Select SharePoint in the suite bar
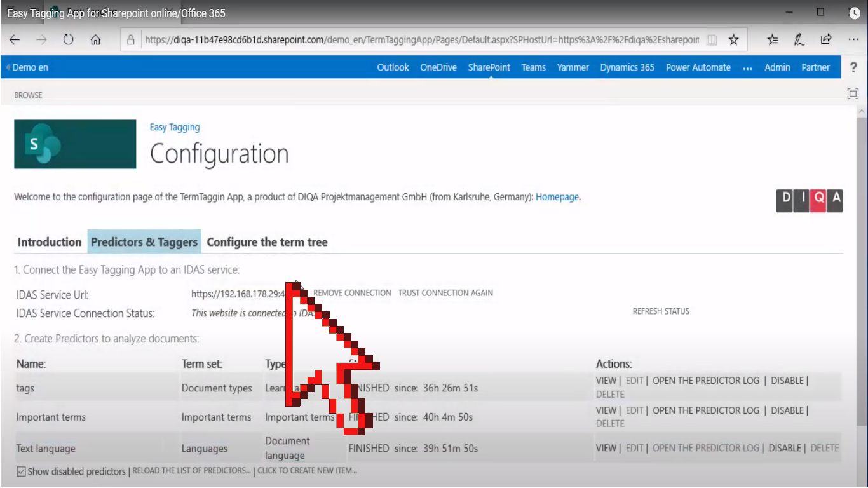The image size is (868, 488). (x=489, y=67)
